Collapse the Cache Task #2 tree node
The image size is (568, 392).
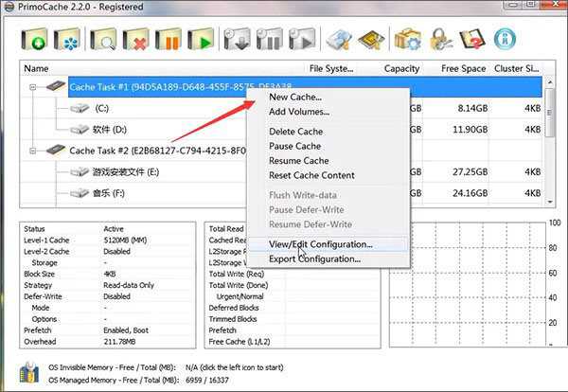pos(36,151)
